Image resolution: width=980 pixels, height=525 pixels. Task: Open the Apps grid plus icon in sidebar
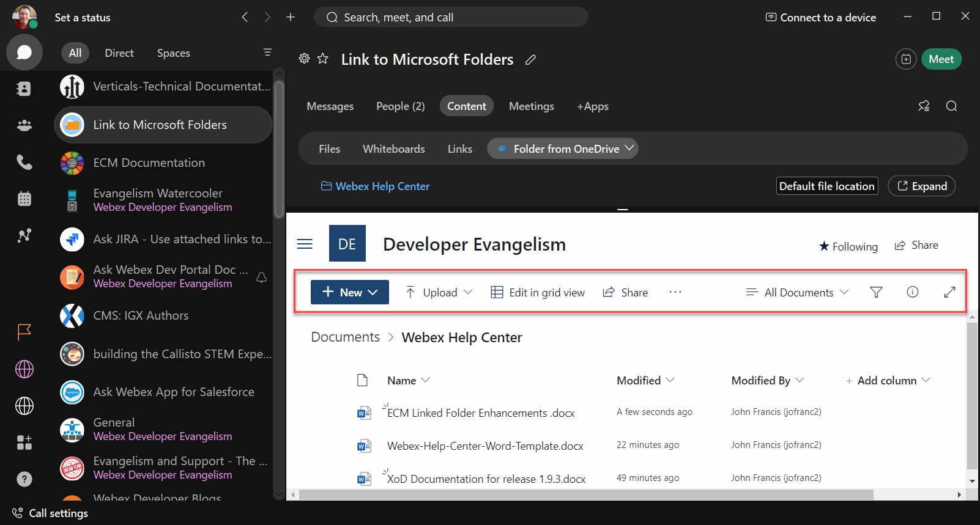pos(24,442)
